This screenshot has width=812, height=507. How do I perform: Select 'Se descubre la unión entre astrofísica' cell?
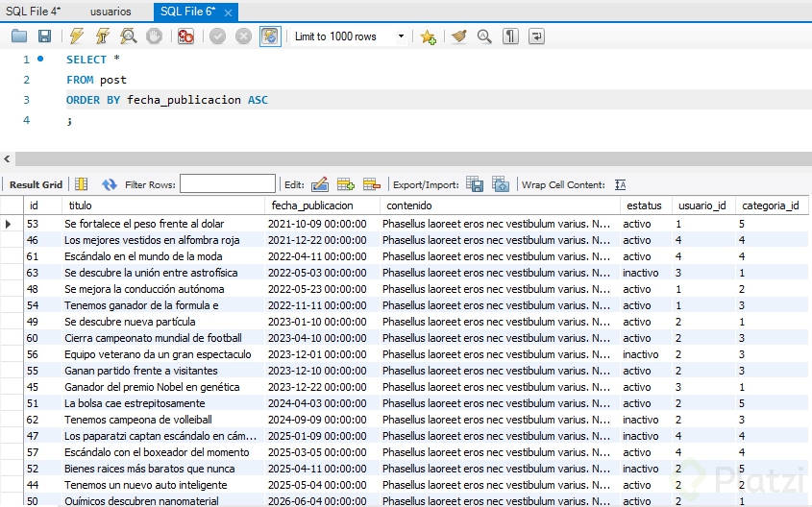click(163, 273)
